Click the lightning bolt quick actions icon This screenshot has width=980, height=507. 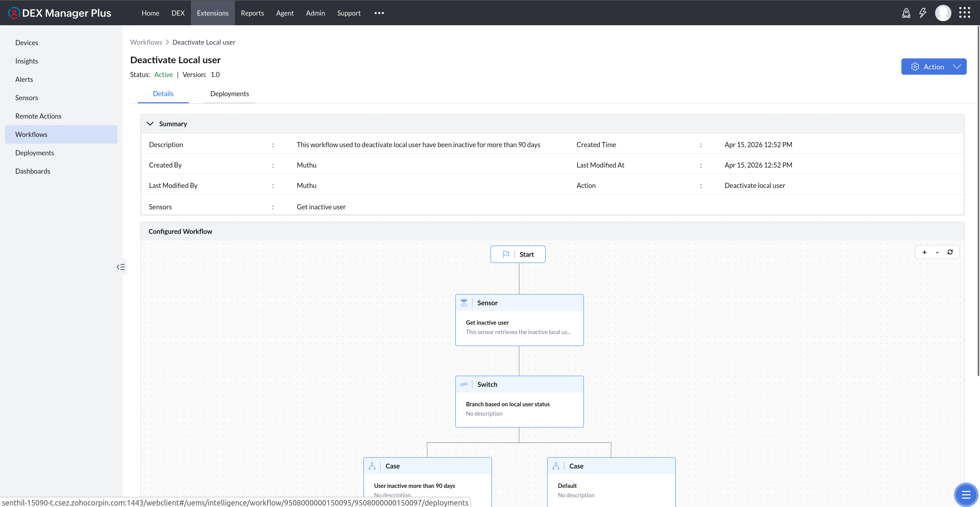coord(923,13)
